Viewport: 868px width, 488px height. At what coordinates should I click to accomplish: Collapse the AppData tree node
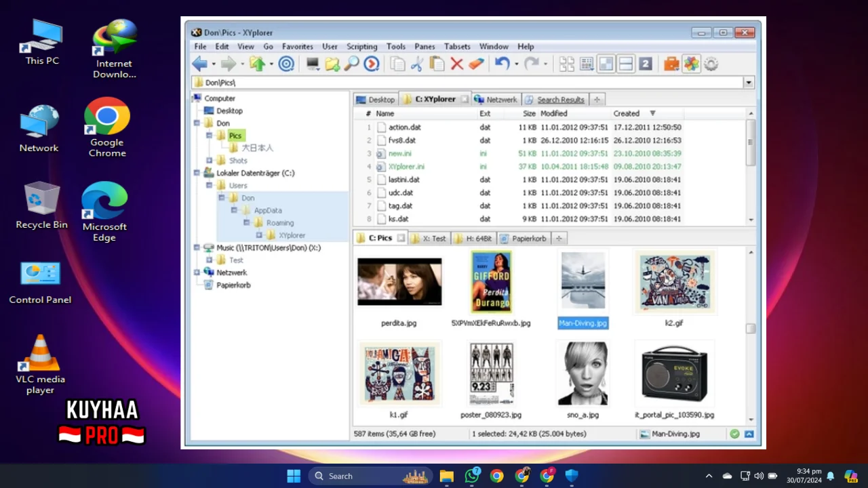point(235,210)
